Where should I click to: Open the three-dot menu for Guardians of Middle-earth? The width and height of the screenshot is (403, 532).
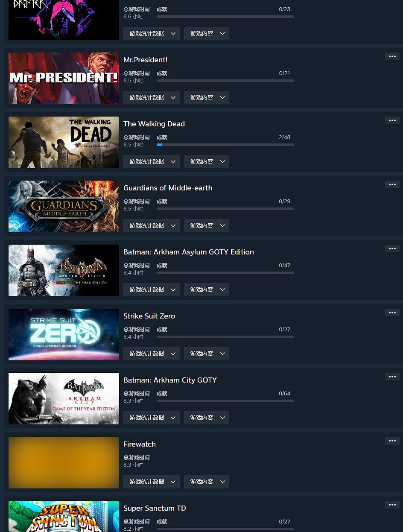coord(392,184)
